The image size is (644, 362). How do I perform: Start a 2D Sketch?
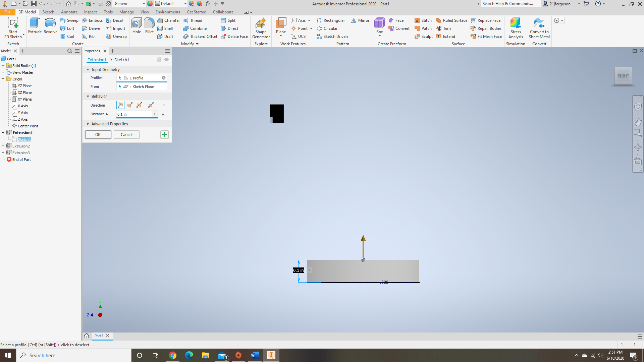click(13, 28)
